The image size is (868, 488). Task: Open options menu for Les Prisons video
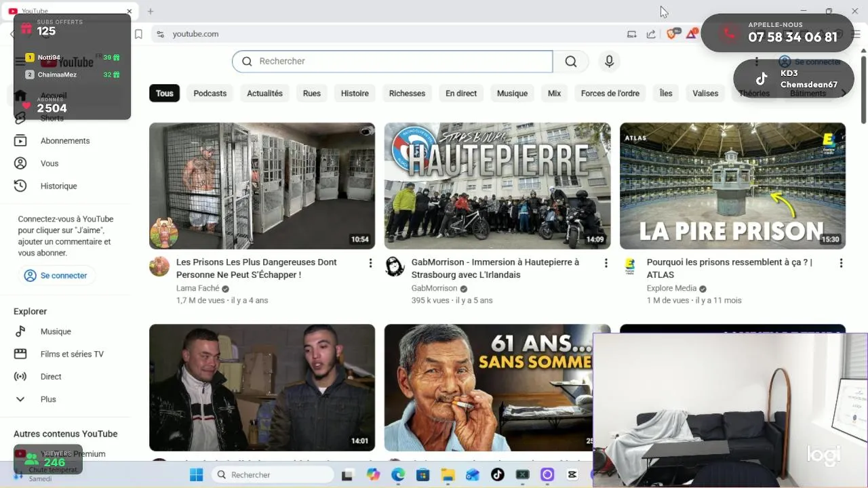[370, 263]
